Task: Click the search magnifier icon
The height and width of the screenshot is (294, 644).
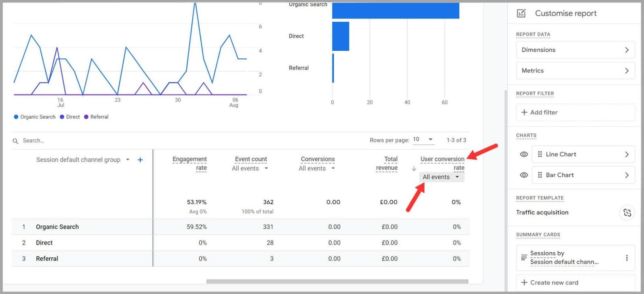Action: click(16, 141)
